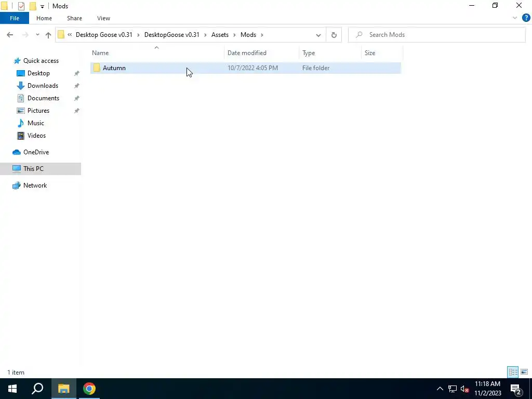Click the File folder type cell
532x399 pixels.
tap(315, 68)
